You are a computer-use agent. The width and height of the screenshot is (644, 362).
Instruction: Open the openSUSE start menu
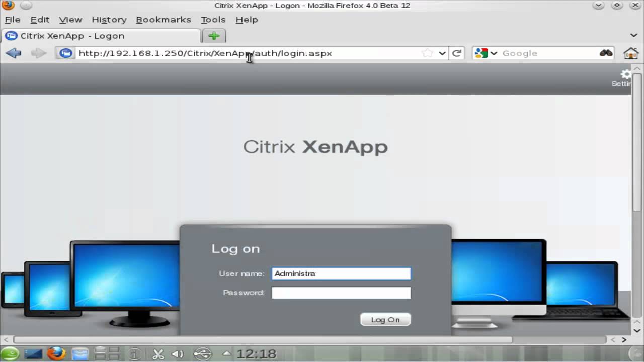pos(10,354)
